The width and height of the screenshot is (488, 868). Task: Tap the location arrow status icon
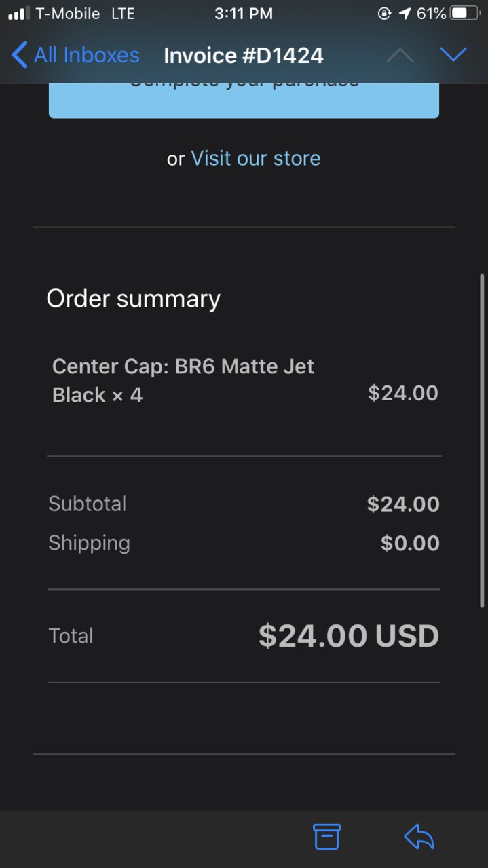tap(405, 14)
